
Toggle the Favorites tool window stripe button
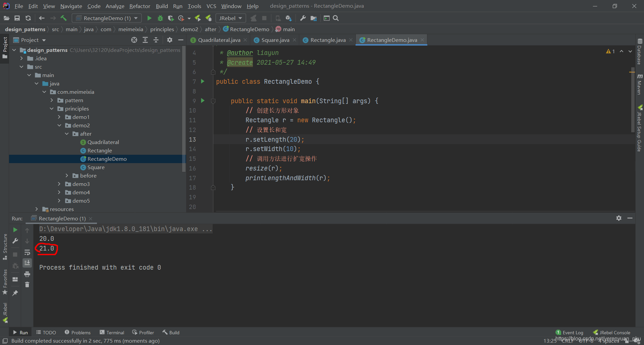coord(5,282)
